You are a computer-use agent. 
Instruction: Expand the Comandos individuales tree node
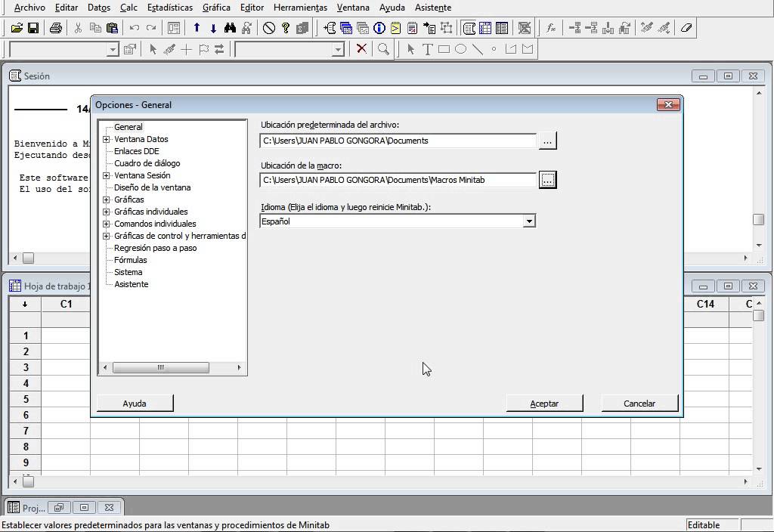(106, 224)
